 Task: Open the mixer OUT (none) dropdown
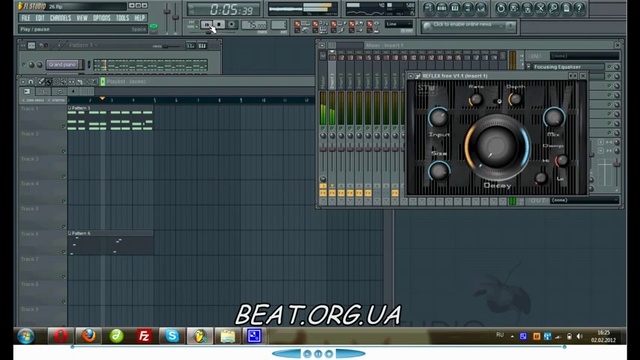[x=584, y=200]
